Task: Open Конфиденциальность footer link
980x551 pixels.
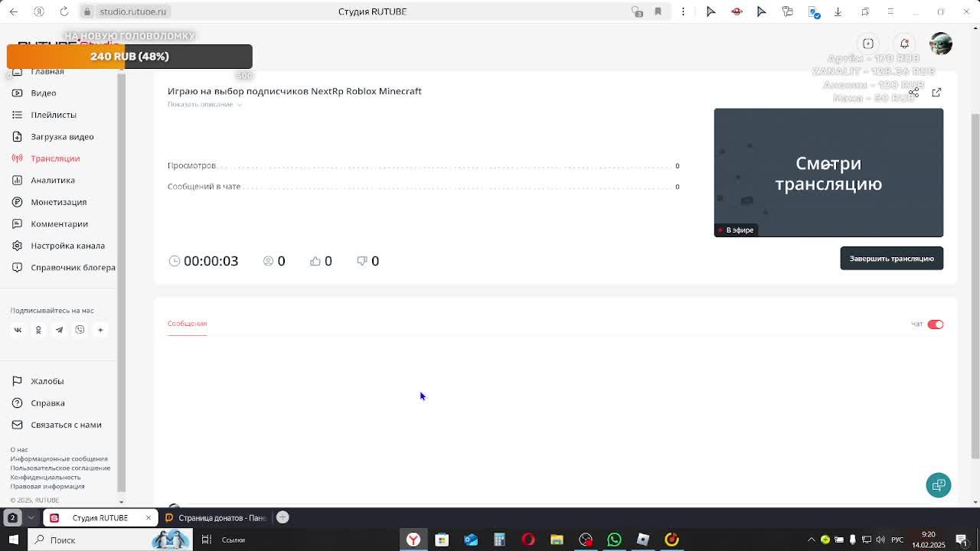Action: (45, 478)
